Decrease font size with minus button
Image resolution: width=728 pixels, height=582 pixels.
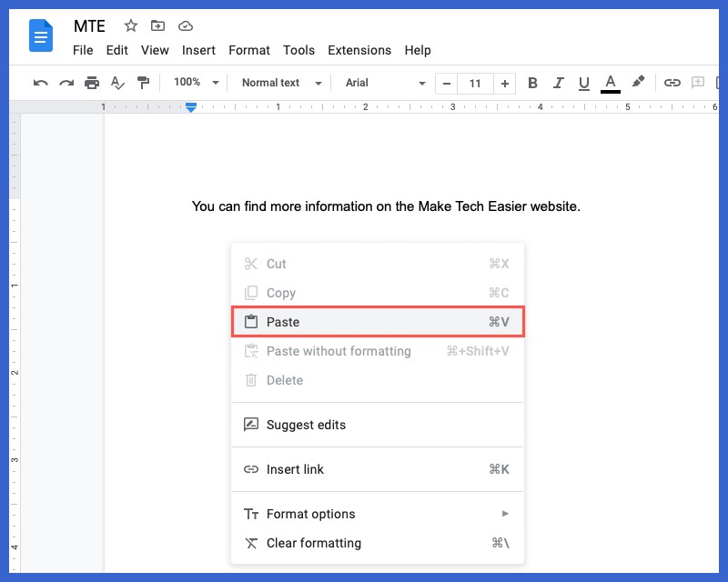(x=446, y=83)
